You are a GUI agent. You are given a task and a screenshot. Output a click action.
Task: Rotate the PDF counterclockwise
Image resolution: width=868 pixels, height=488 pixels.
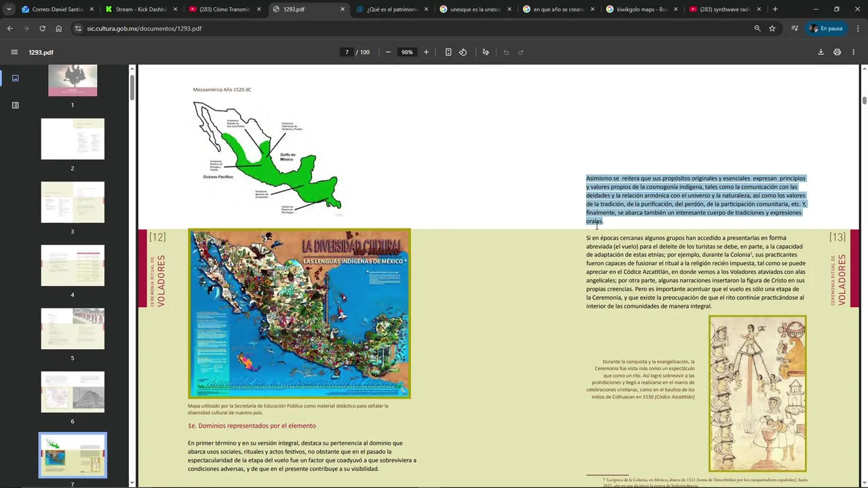coord(463,52)
